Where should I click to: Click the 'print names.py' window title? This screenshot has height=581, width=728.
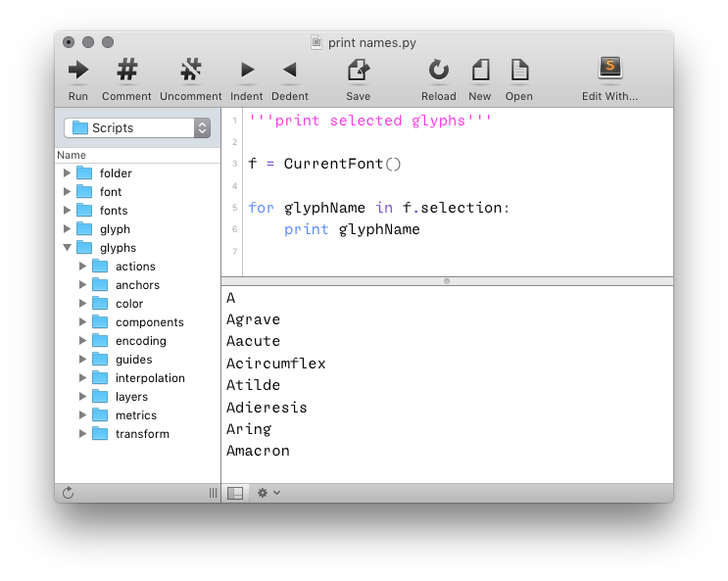pyautogui.click(x=372, y=43)
